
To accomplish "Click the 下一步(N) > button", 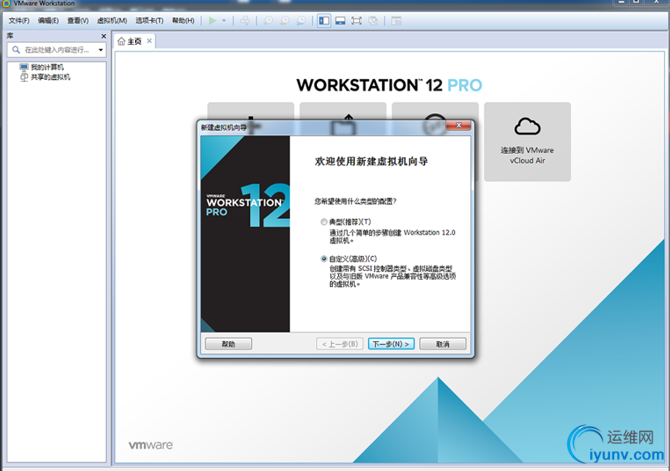I will (x=391, y=344).
